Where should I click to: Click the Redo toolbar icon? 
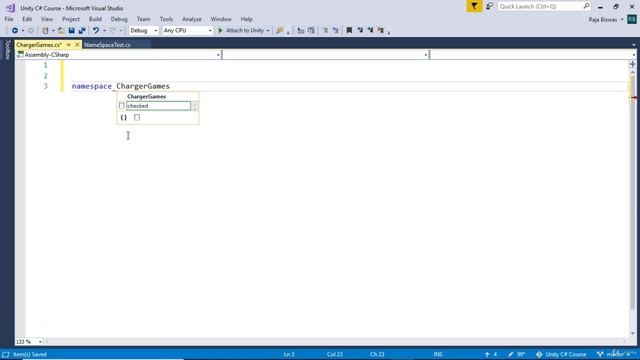click(x=113, y=31)
